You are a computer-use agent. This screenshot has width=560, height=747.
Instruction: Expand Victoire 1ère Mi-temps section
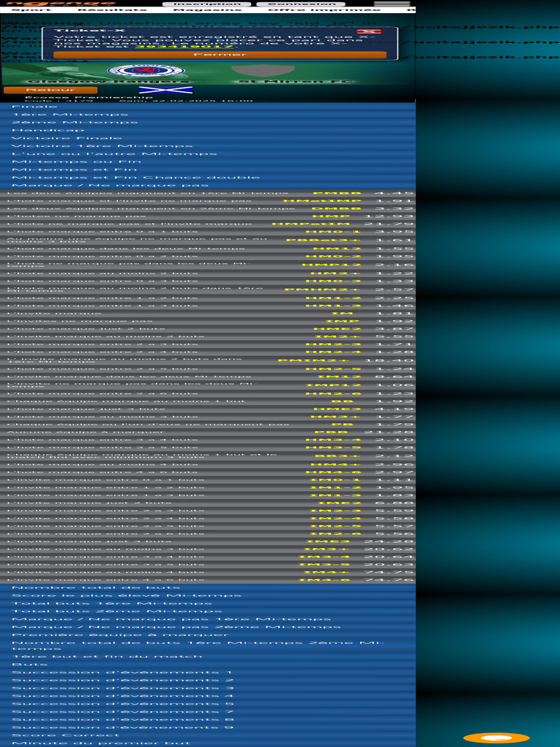pos(208,146)
